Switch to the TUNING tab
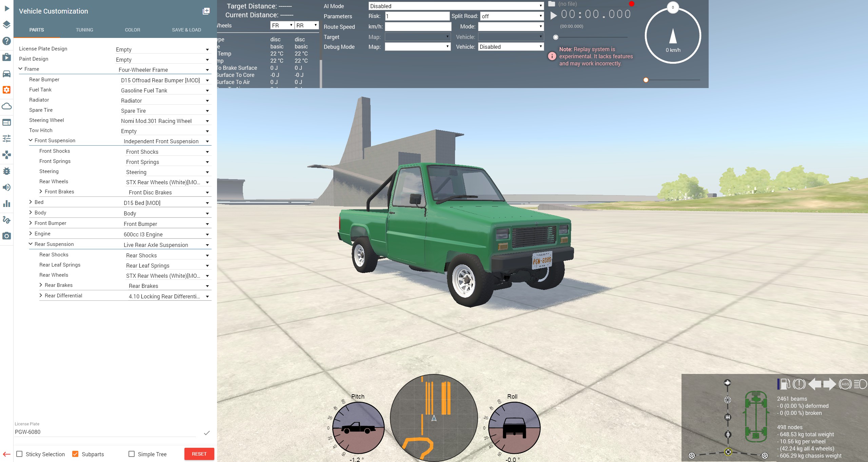The width and height of the screenshot is (868, 462). coord(84,30)
